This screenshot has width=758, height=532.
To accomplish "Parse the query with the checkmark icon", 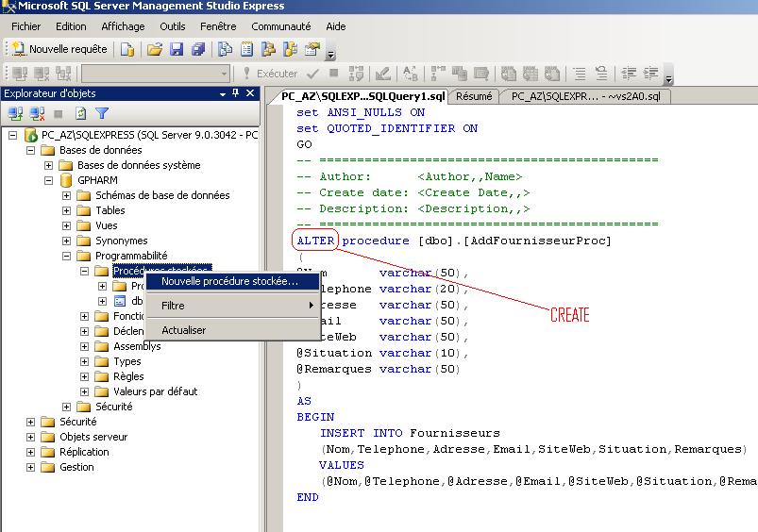I will (312, 74).
